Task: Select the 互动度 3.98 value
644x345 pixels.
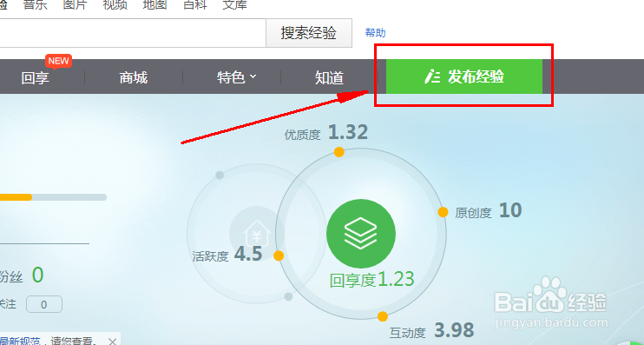Action: tap(454, 329)
